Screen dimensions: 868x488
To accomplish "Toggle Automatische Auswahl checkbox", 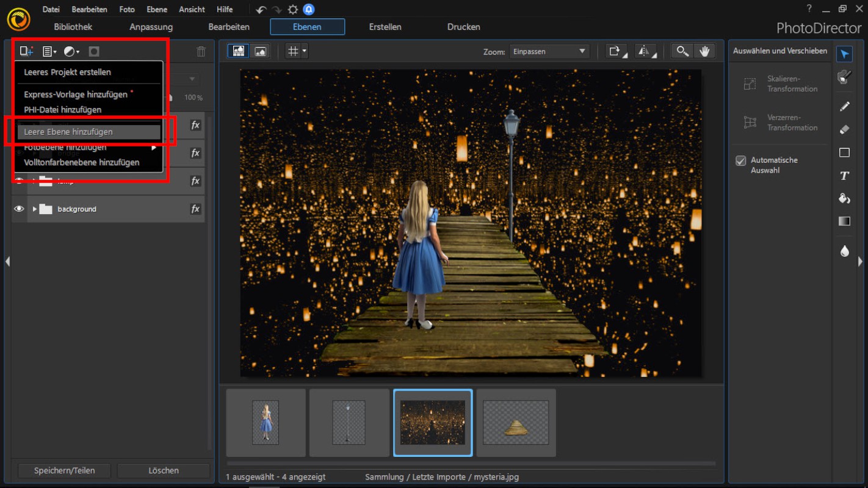I will click(x=741, y=161).
